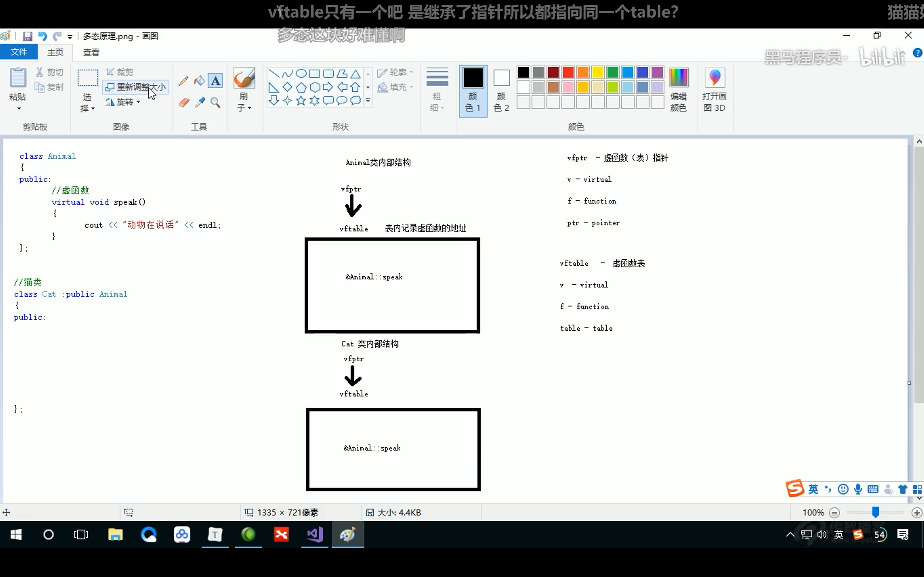Choose the five-point star shape
This screenshot has width=924, height=577.
click(301, 100)
